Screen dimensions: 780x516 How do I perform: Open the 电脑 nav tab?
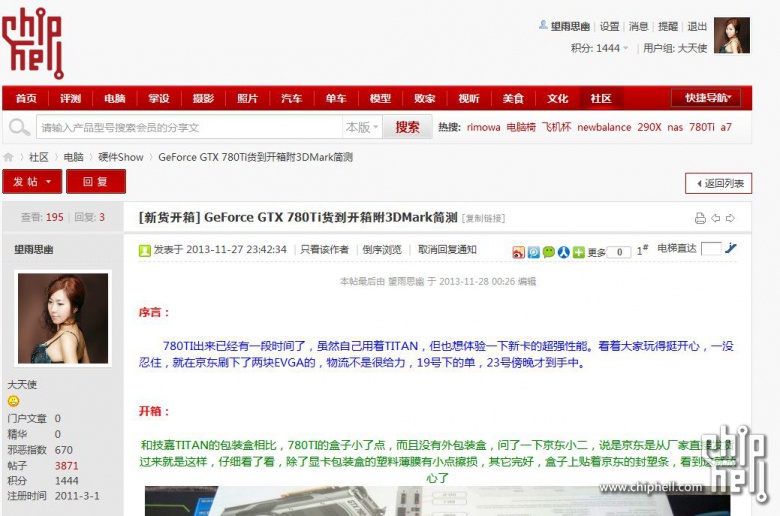click(114, 99)
